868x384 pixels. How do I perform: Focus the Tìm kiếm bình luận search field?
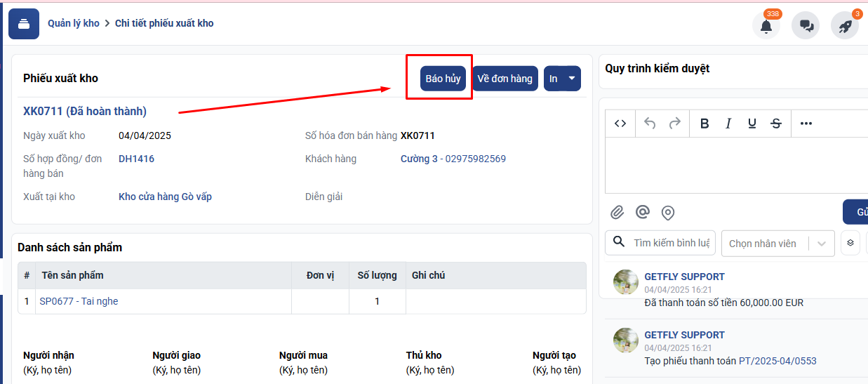(670, 243)
